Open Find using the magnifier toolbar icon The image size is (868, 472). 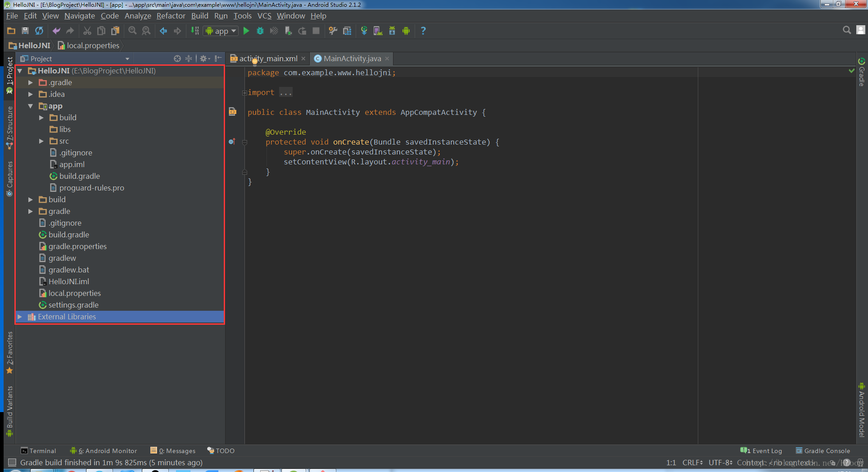click(132, 31)
